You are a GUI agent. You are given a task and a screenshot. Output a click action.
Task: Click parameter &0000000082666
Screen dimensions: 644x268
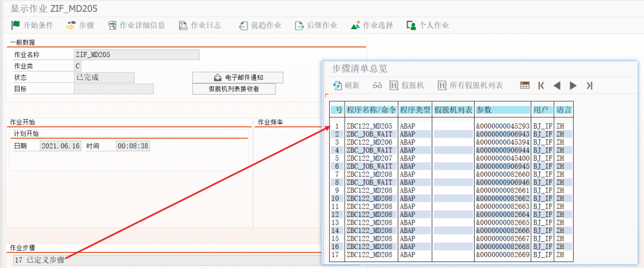click(x=503, y=230)
